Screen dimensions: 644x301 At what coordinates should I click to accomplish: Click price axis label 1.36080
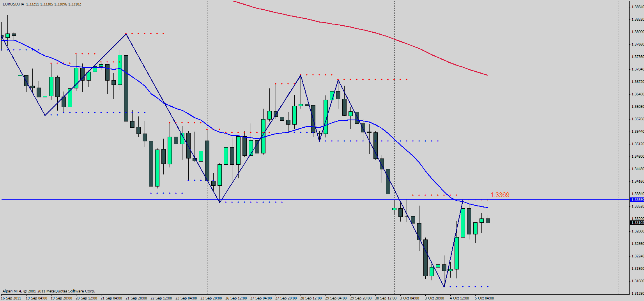(x=637, y=107)
